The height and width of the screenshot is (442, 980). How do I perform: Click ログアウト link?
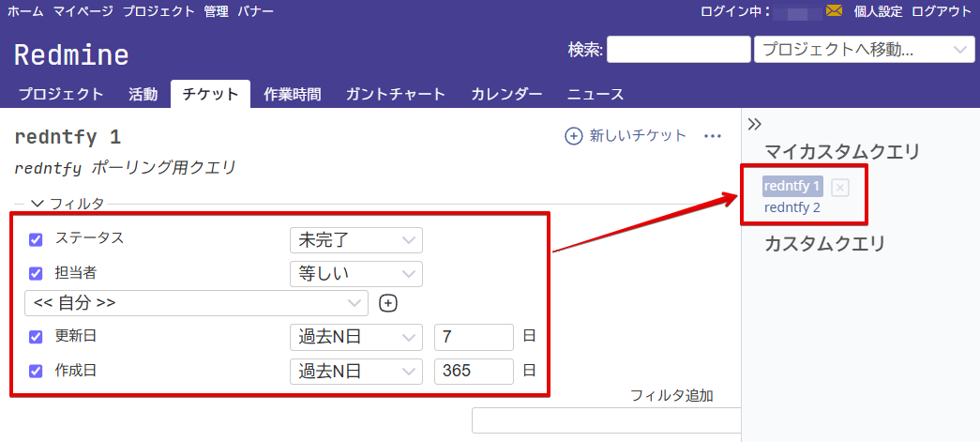tap(942, 11)
